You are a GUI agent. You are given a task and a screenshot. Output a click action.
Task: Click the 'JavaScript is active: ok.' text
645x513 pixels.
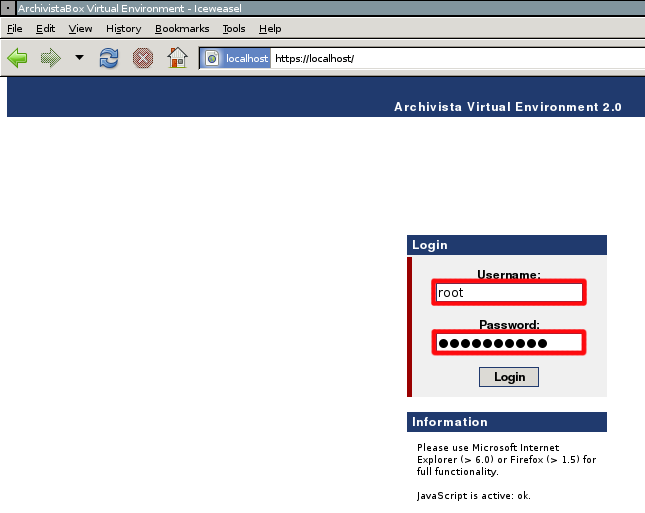click(473, 496)
